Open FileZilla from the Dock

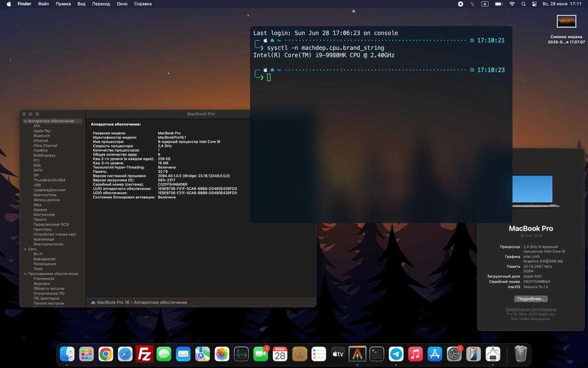[x=145, y=354]
